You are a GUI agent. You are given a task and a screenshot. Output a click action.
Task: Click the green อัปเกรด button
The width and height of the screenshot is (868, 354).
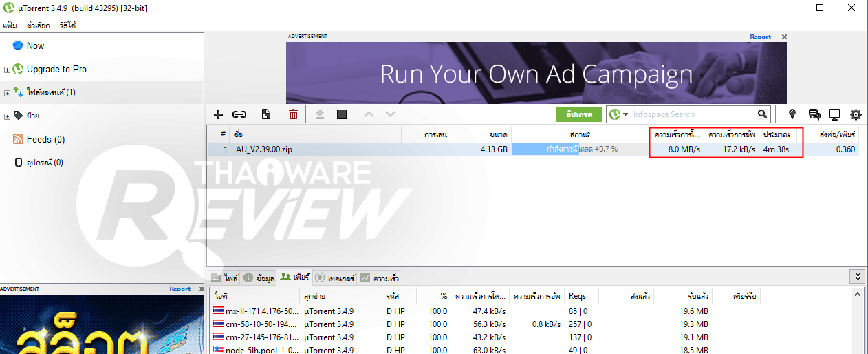coord(579,114)
